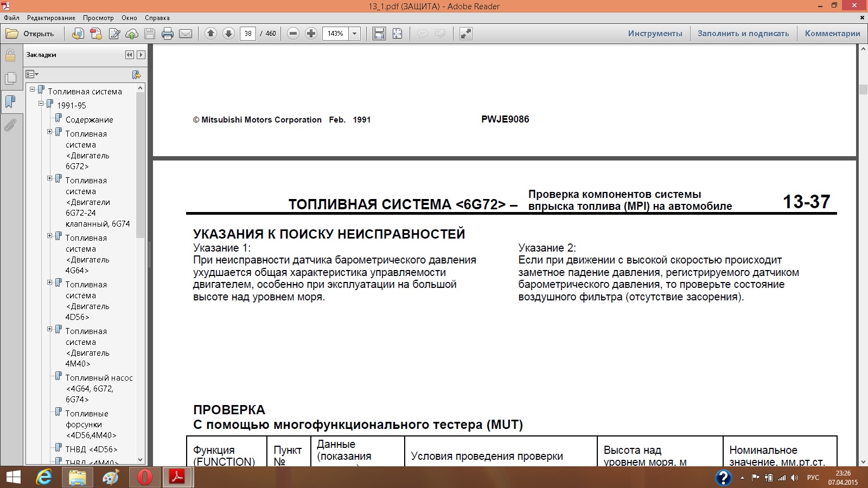Expand the Топливная система <Двигатель 4G64> bookmark
The width and height of the screenshot is (868, 488).
(50, 236)
